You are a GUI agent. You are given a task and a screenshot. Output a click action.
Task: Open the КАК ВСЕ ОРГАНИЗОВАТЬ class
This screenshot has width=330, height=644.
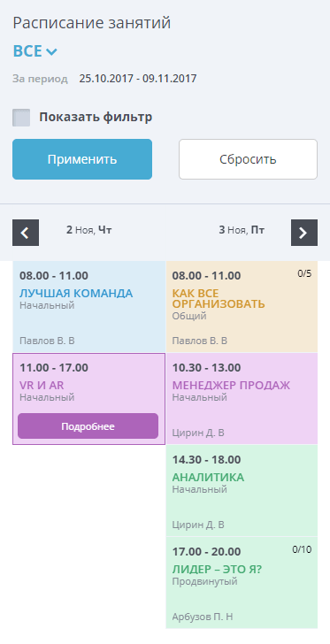(x=242, y=306)
